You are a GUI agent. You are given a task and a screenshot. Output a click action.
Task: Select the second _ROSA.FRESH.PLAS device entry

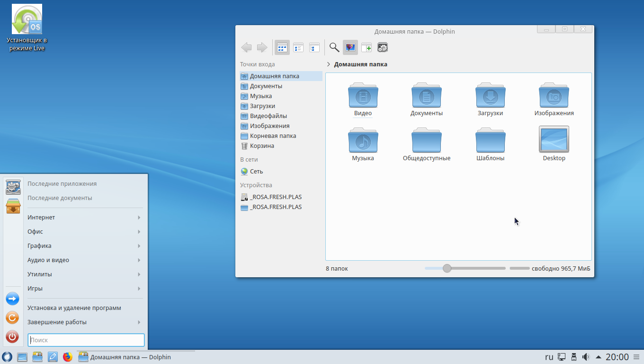(x=281, y=207)
